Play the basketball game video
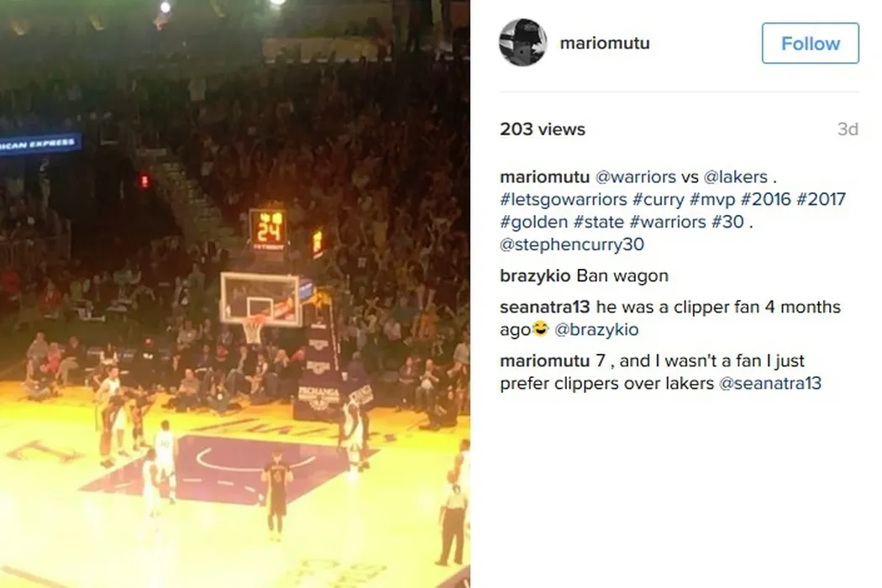The height and width of the screenshot is (588, 882). point(235,294)
